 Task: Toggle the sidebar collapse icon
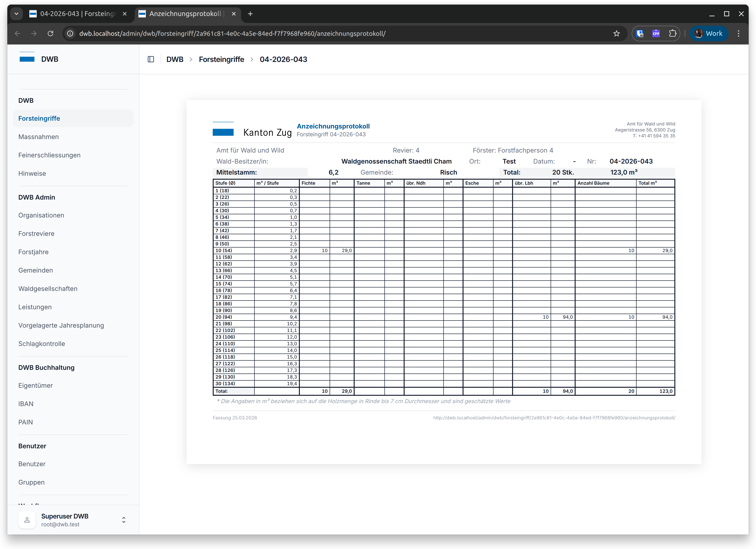(x=151, y=59)
